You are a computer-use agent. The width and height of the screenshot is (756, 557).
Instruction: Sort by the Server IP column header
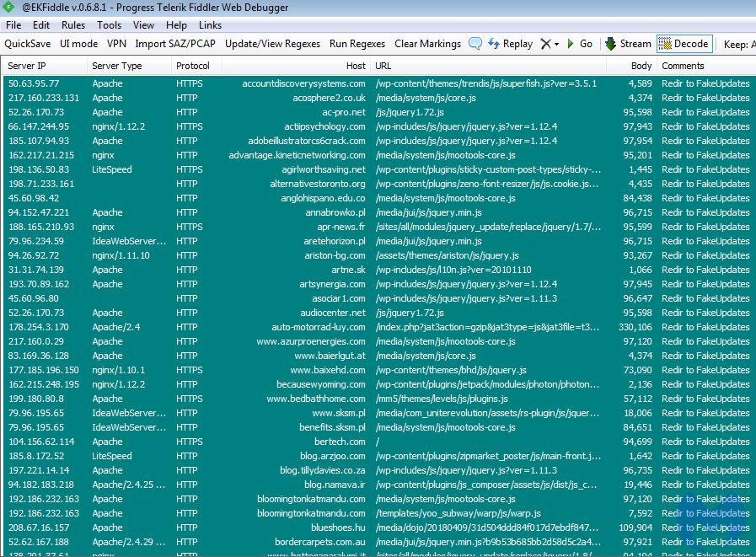click(x=29, y=66)
